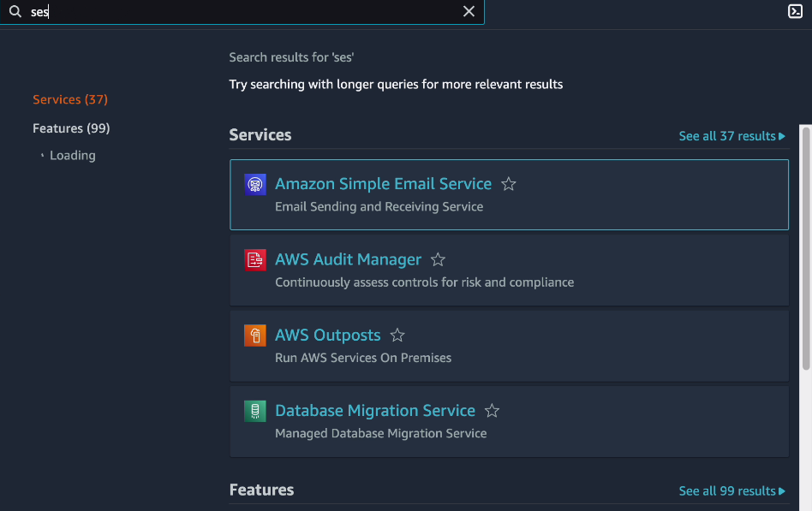812x511 pixels.
Task: Go to the Database Migration Service link
Action: click(374, 411)
